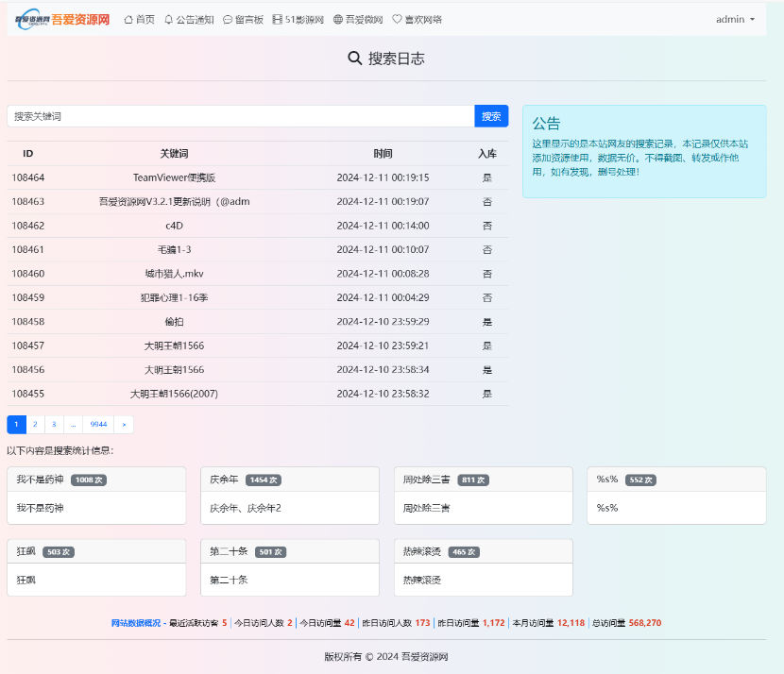Click the timestamp 2024-12-11 00:14:00
Screen dimensions: 784x674
[x=383, y=226]
